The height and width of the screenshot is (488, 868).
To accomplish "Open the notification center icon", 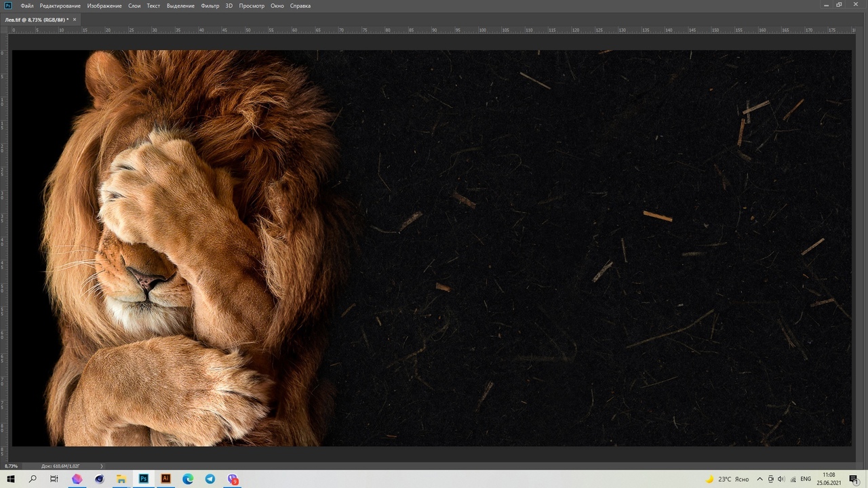I will click(854, 479).
